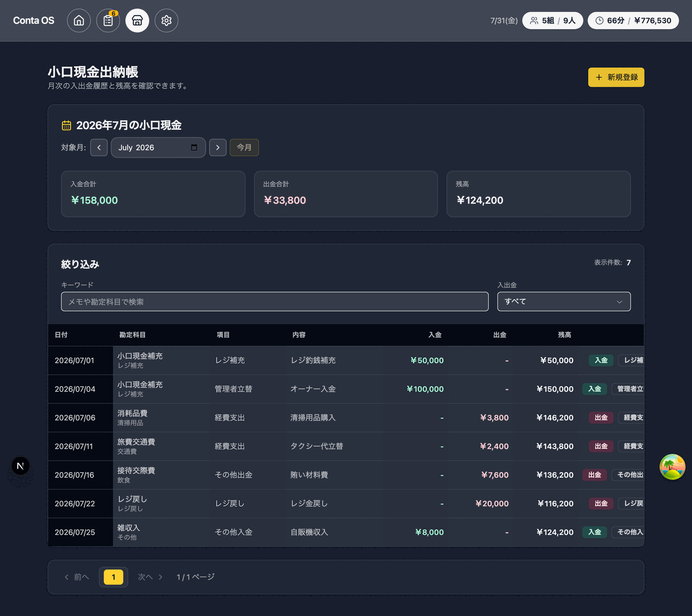The width and height of the screenshot is (692, 616).
Task: Click the 入金 badge in the 2026/07/01 row
Action: tap(601, 360)
